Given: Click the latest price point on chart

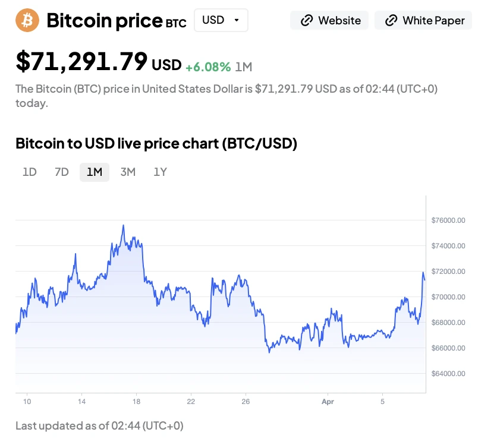Looking at the screenshot, I should (424, 279).
